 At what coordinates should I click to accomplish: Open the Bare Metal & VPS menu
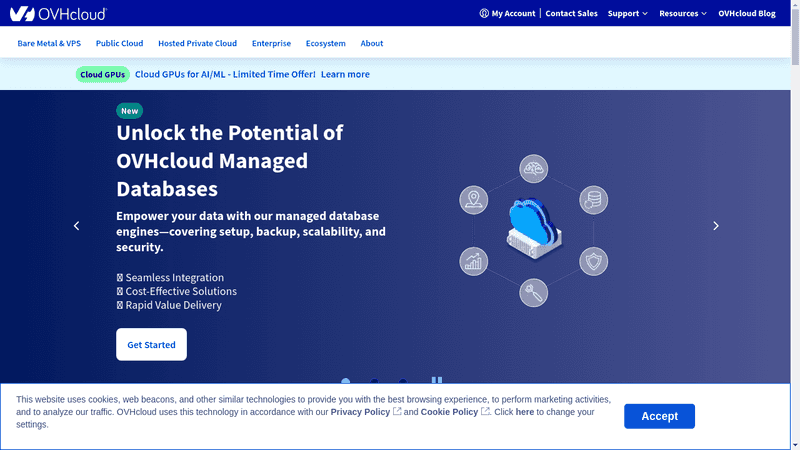(x=49, y=44)
